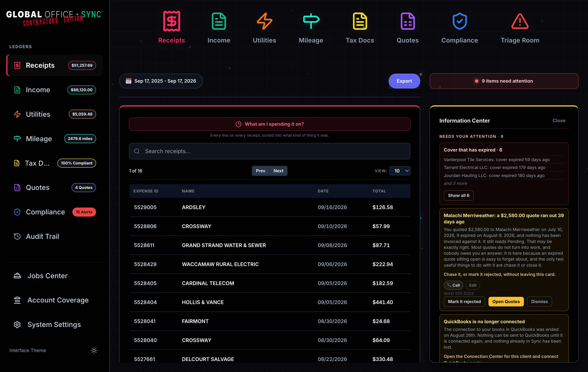The width and height of the screenshot is (588, 372).
Task: Open the HOLLIS & VANCE receipt row
Action: 270,302
